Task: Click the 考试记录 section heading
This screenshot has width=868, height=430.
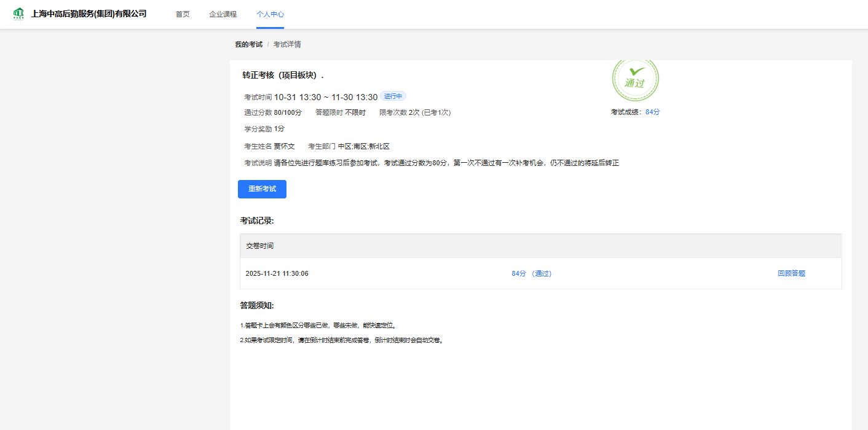Action: point(257,221)
